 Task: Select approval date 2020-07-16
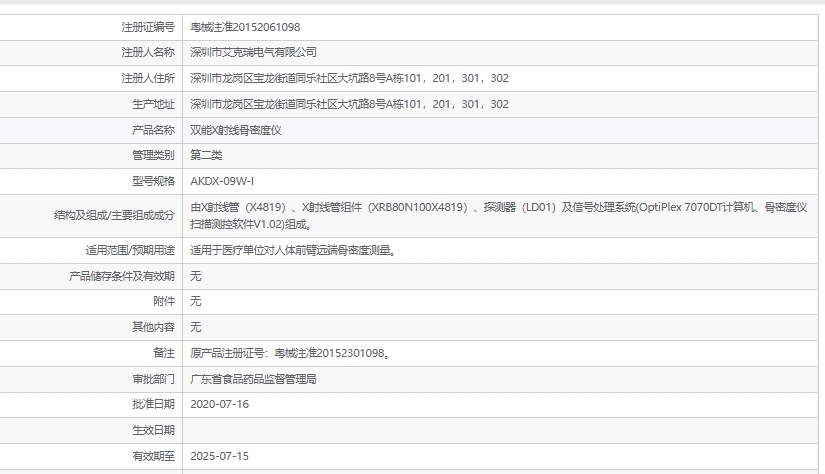(219, 405)
